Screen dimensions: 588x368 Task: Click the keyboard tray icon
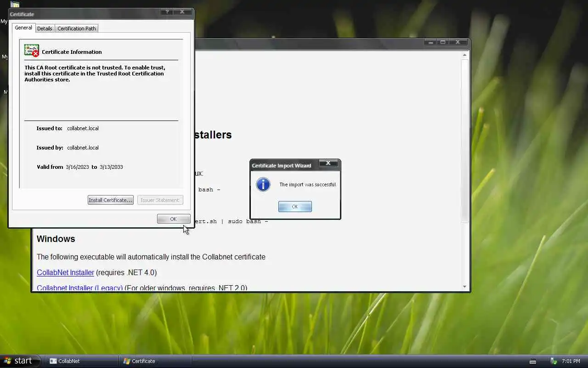[533, 361]
